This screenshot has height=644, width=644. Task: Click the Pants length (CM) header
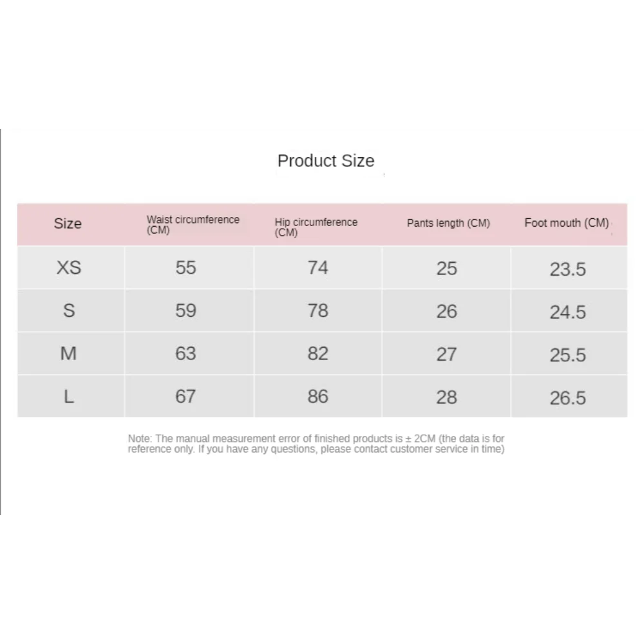click(448, 223)
